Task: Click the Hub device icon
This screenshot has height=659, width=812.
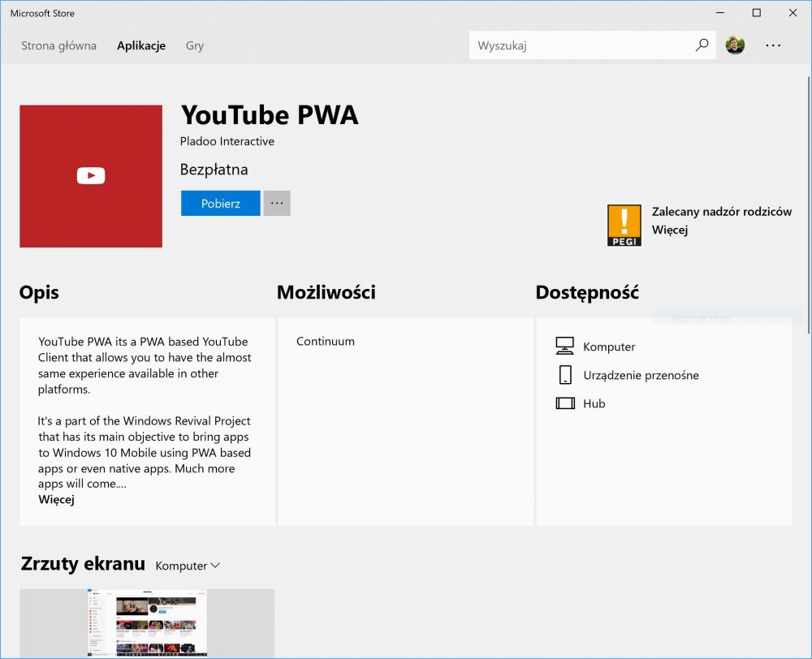Action: (565, 403)
